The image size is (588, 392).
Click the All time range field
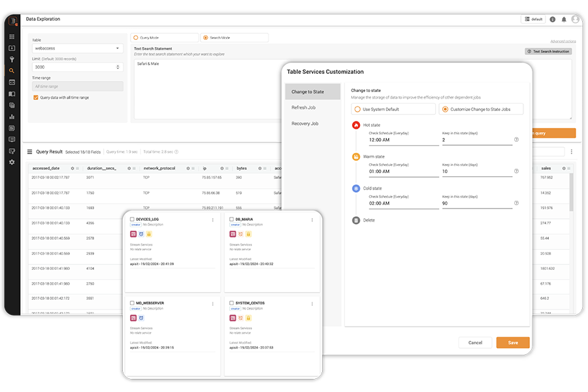78,86
